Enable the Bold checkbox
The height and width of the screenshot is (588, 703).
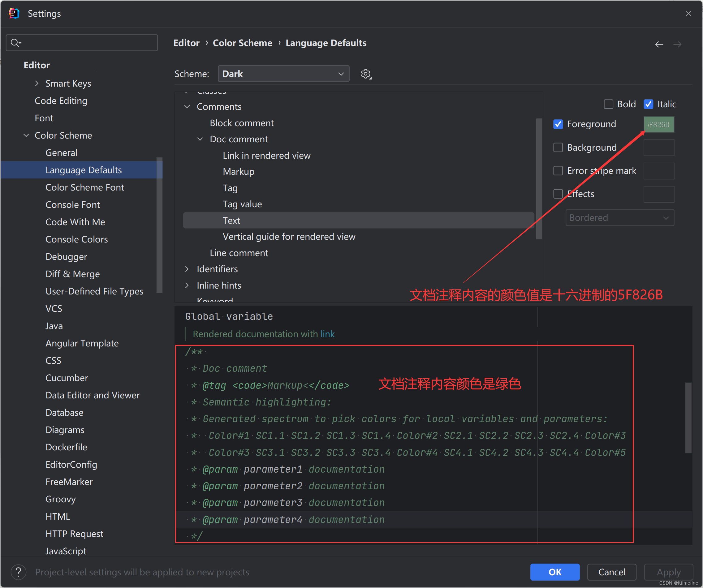coord(608,104)
